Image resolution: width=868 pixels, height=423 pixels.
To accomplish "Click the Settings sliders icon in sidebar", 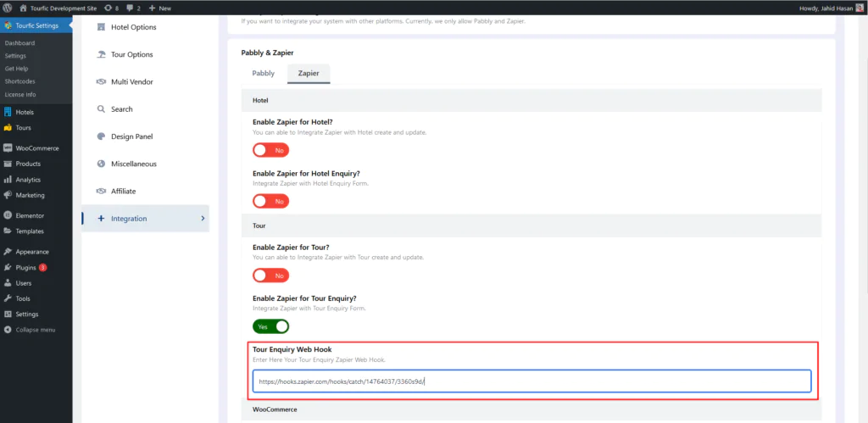I will (x=7, y=314).
